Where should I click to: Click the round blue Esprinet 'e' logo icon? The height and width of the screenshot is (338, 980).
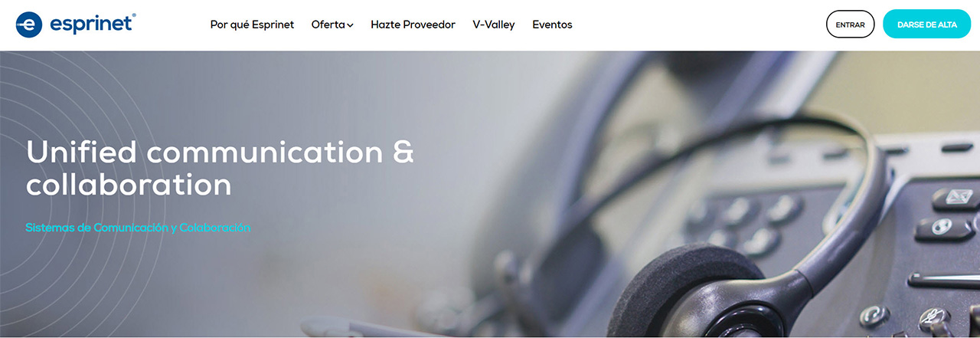(29, 25)
